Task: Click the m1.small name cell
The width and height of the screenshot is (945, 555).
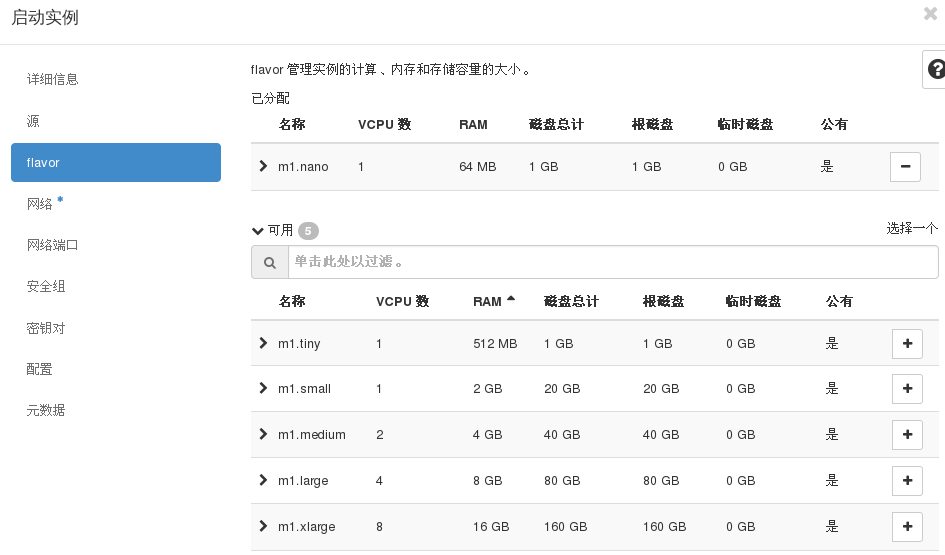Action: [x=304, y=389]
